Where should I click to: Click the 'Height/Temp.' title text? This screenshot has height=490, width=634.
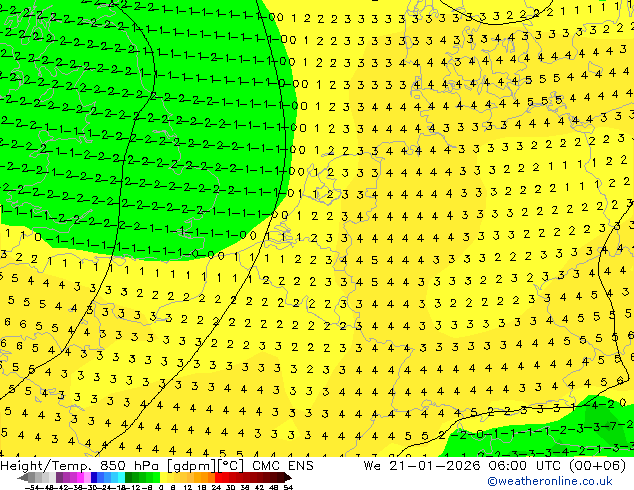45,466
